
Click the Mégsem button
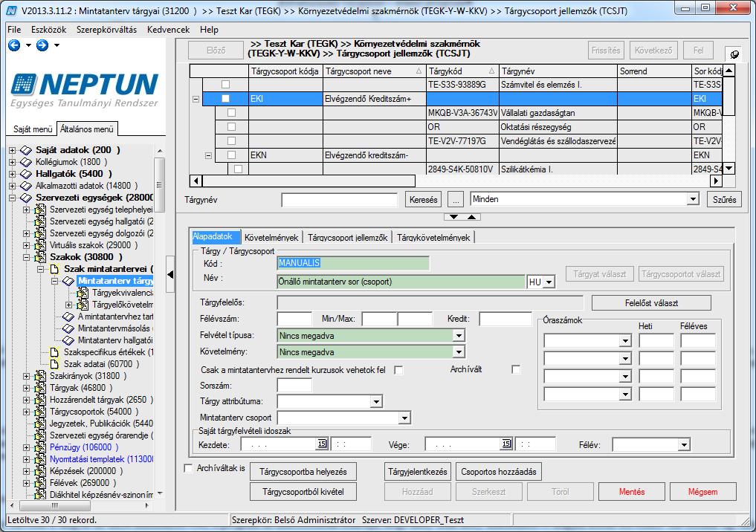pyautogui.click(x=702, y=492)
